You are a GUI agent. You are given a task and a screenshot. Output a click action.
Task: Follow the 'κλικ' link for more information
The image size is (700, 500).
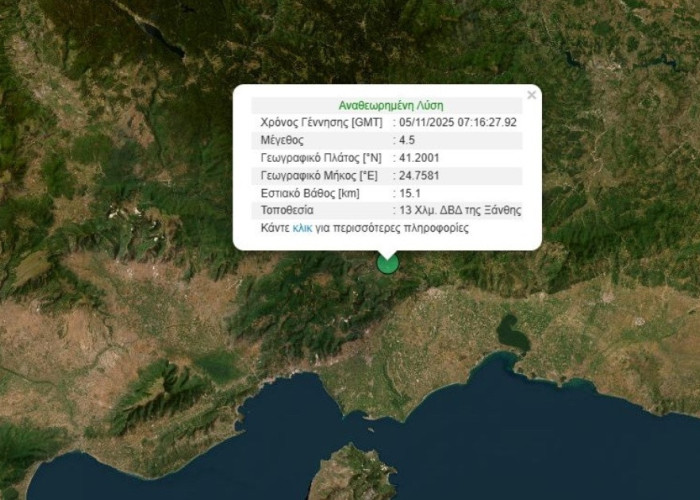pyautogui.click(x=302, y=228)
